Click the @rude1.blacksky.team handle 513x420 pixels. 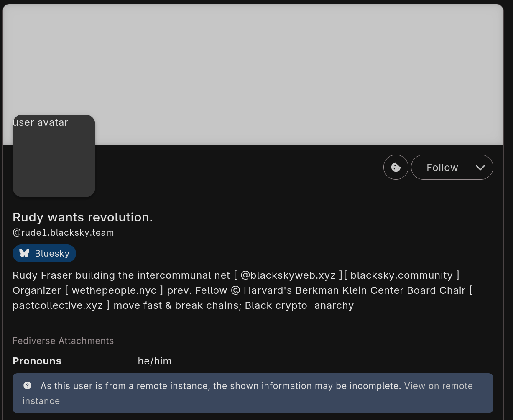[63, 233]
